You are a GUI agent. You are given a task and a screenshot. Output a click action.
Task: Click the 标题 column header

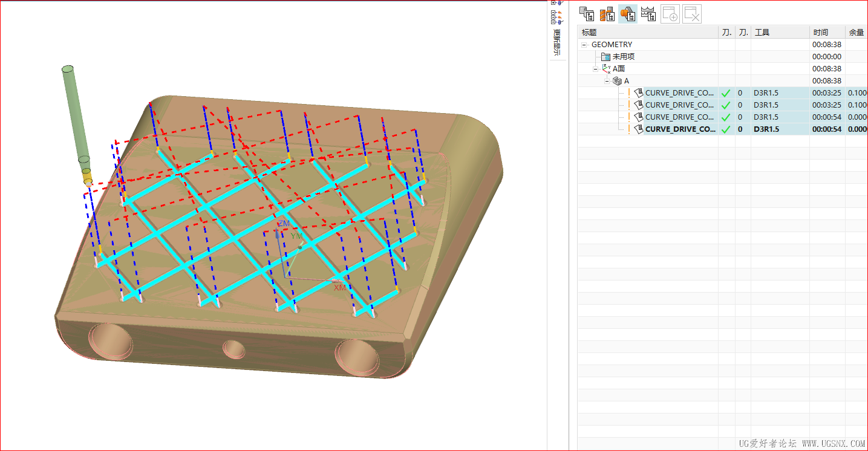point(647,32)
